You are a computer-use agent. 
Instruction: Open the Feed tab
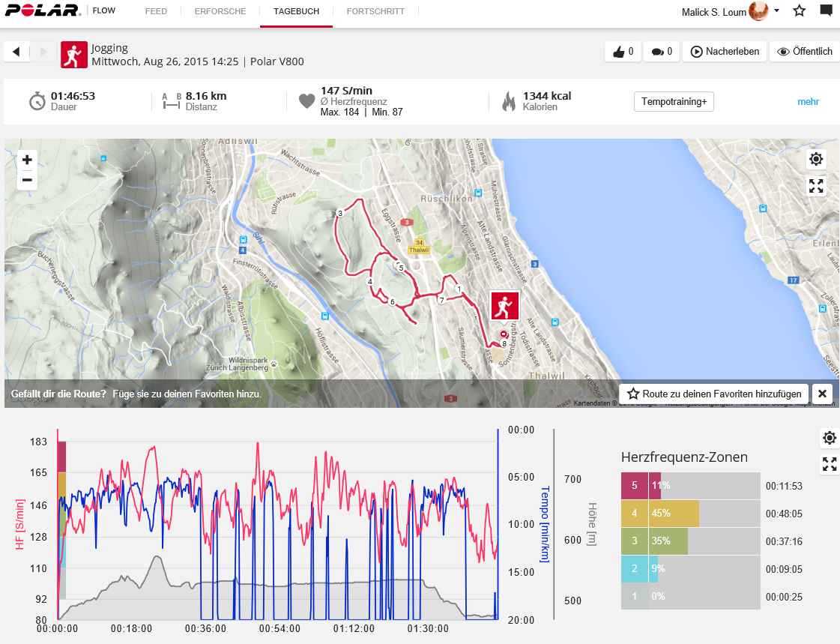tap(156, 12)
